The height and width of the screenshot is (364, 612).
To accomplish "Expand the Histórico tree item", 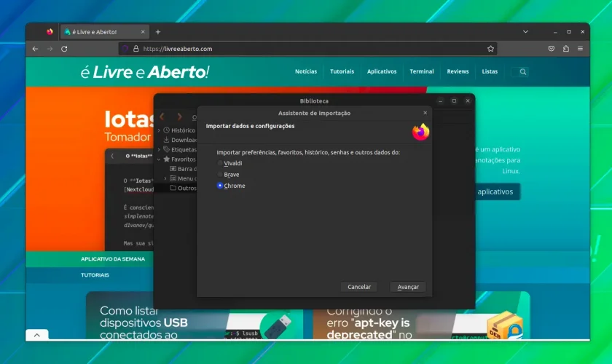I will tap(159, 130).
